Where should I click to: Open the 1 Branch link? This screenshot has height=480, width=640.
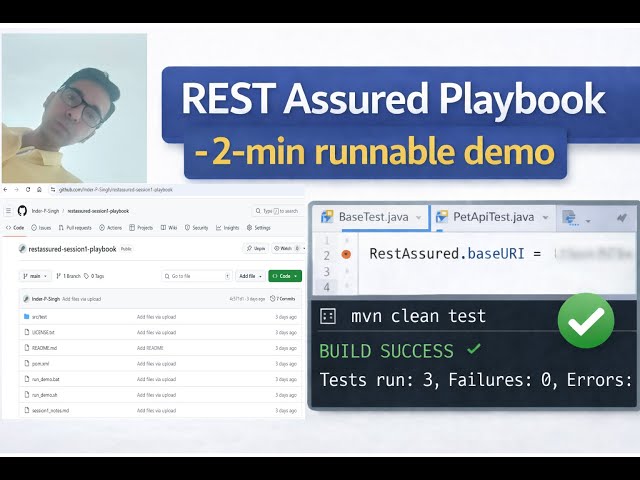click(x=68, y=276)
